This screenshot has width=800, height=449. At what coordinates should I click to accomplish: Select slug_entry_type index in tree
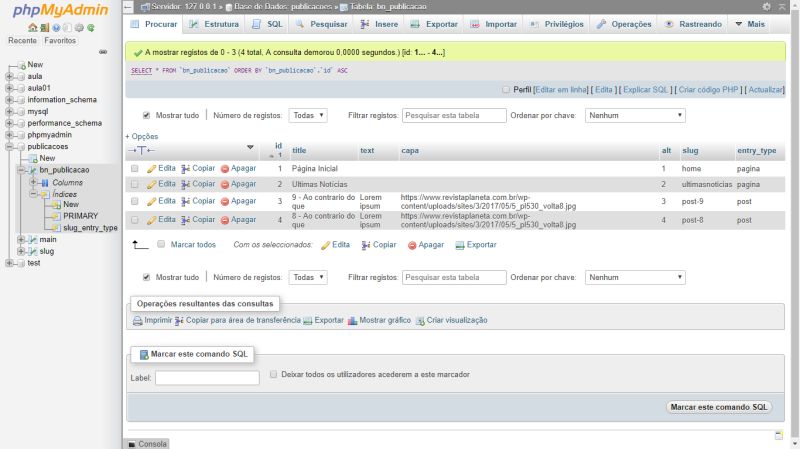[x=90, y=228]
